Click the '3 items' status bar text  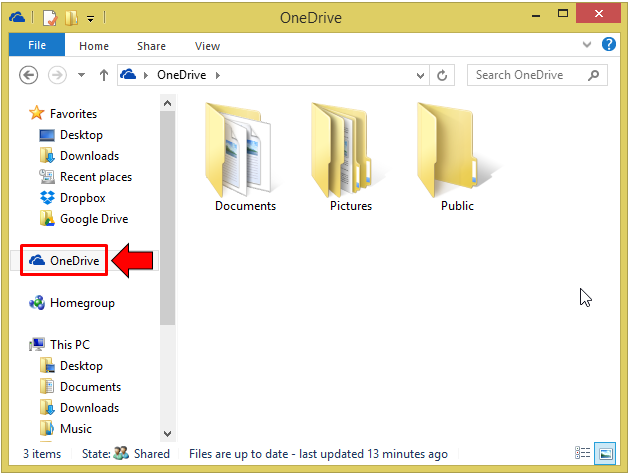42,454
